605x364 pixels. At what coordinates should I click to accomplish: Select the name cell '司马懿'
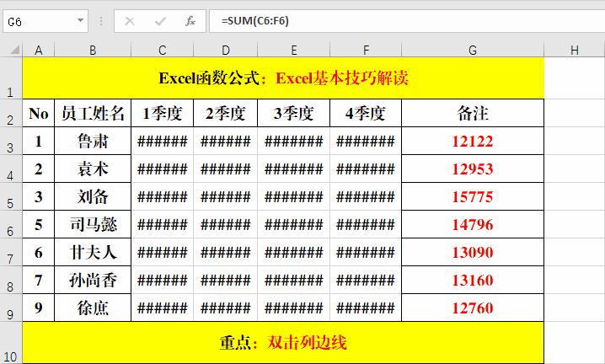pos(93,224)
